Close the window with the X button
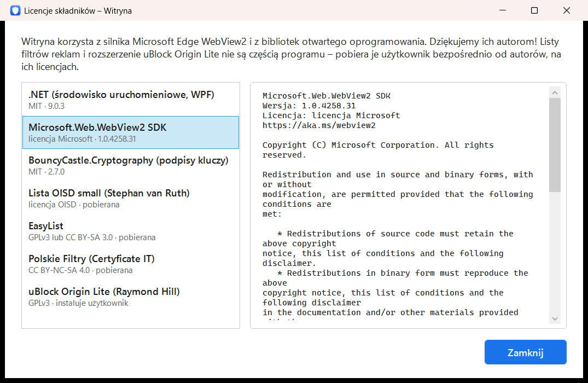Image resolution: width=588 pixels, height=383 pixels. pyautogui.click(x=567, y=10)
